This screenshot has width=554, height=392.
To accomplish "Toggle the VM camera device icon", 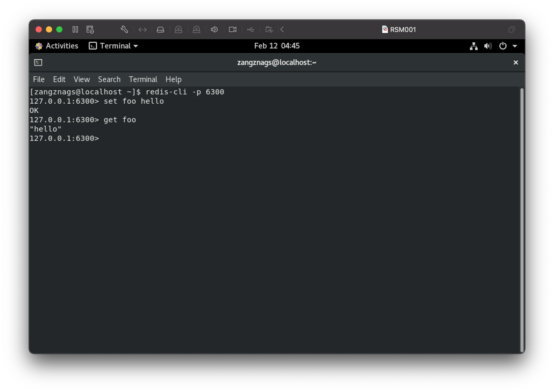I will pos(233,30).
